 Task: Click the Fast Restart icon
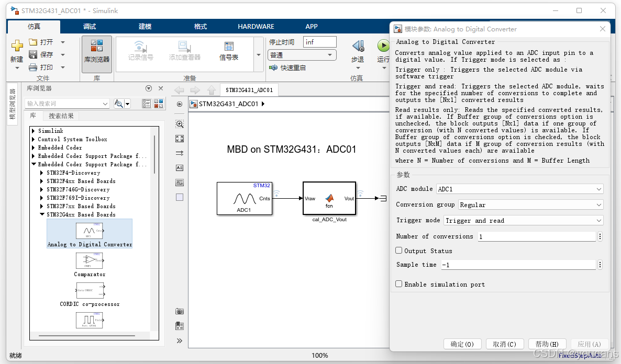tap(273, 67)
